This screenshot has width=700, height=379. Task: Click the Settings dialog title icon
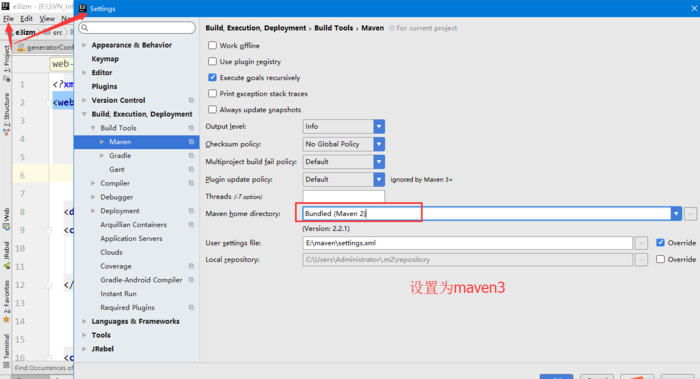(x=83, y=8)
